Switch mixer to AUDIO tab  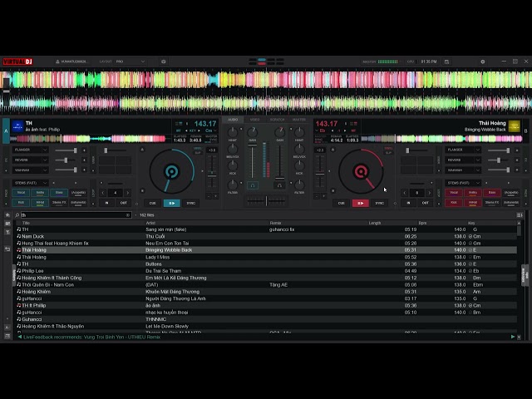tap(233, 120)
